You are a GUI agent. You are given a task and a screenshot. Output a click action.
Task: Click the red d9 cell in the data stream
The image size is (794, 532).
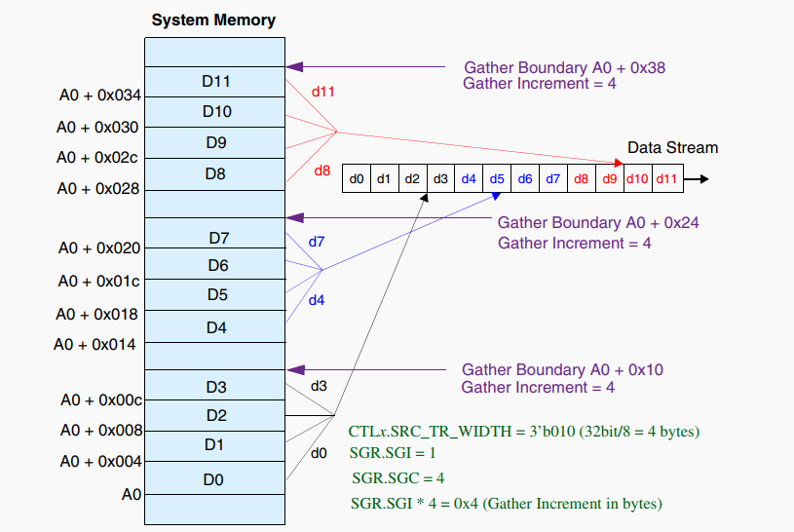point(610,178)
